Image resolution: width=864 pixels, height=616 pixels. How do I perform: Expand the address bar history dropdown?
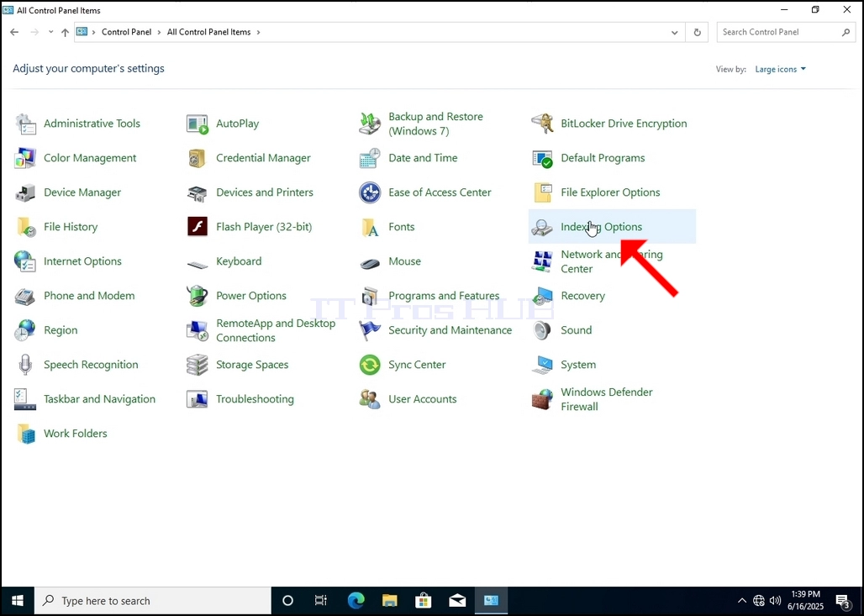coord(674,33)
